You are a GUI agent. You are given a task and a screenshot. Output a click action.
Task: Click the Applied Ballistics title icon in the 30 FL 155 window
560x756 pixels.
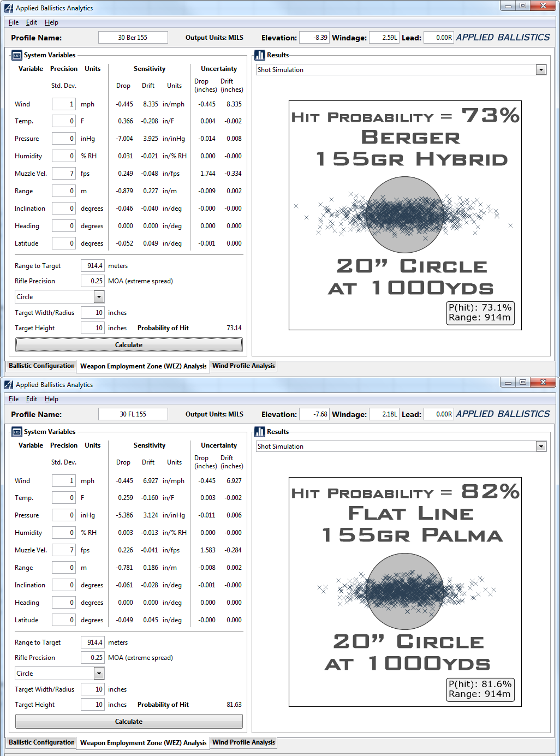[x=9, y=385]
